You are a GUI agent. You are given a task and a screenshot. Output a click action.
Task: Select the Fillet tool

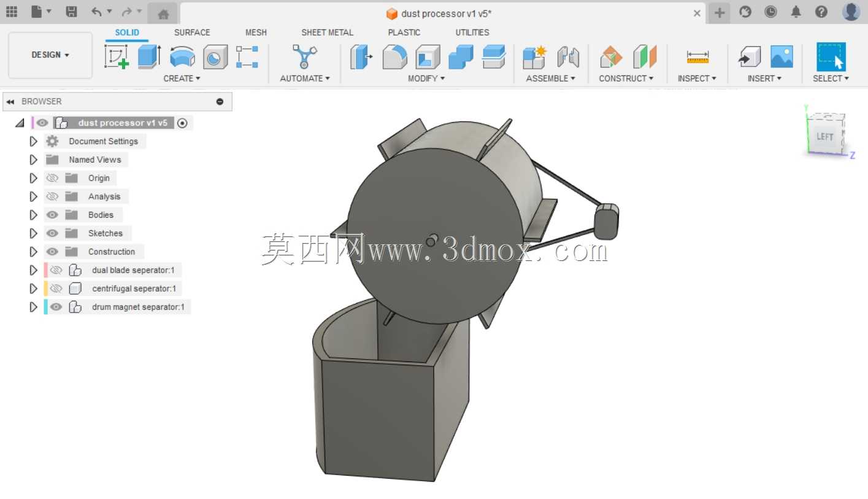click(x=394, y=57)
